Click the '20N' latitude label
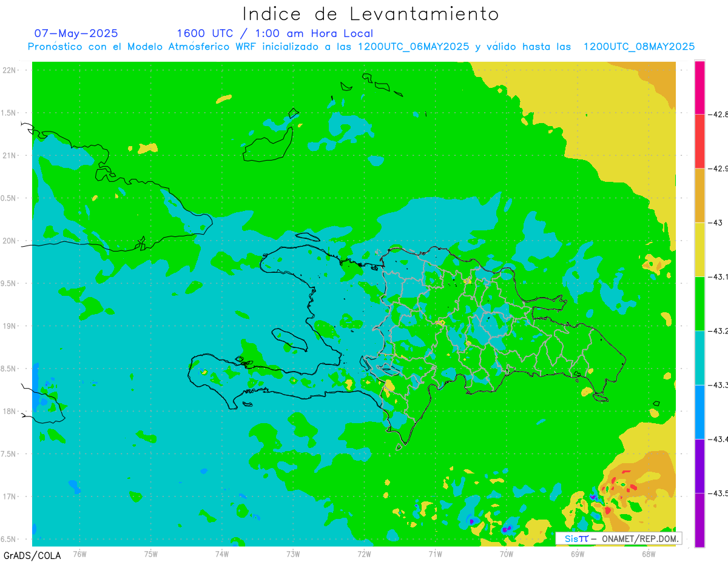Image resolution: width=728 pixels, height=562 pixels. tap(10, 241)
